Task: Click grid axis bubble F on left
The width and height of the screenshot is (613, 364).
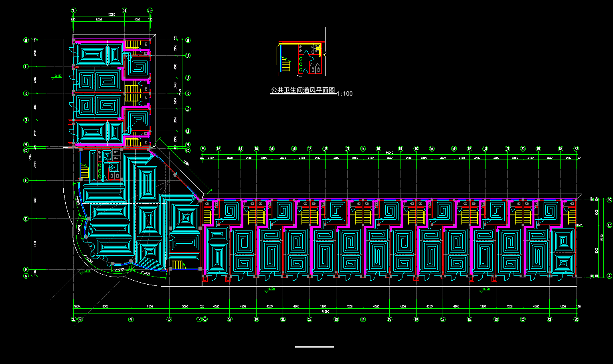Action: tap(26, 180)
